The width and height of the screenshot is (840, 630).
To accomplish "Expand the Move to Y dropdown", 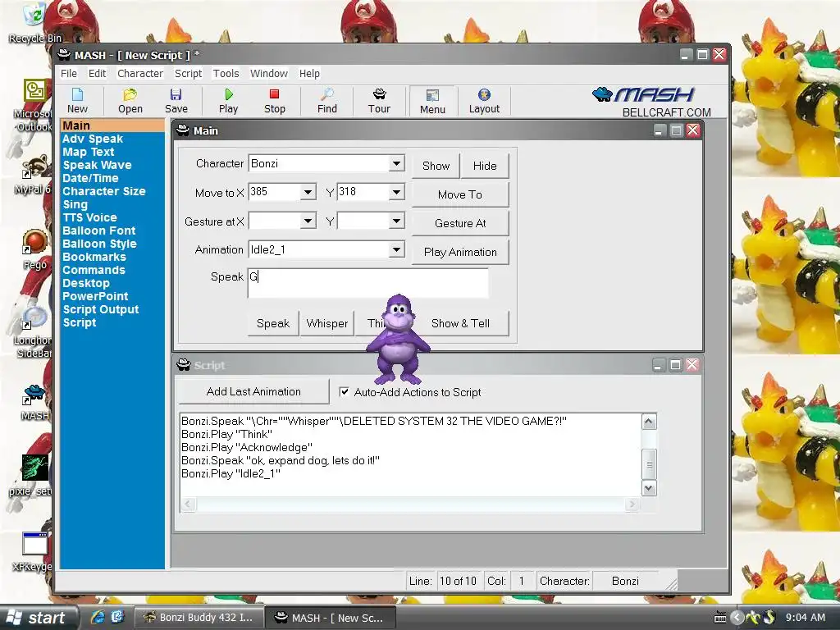I will (396, 192).
